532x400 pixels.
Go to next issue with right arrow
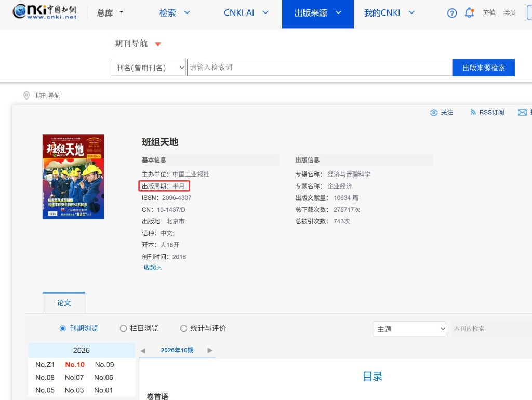click(x=210, y=350)
